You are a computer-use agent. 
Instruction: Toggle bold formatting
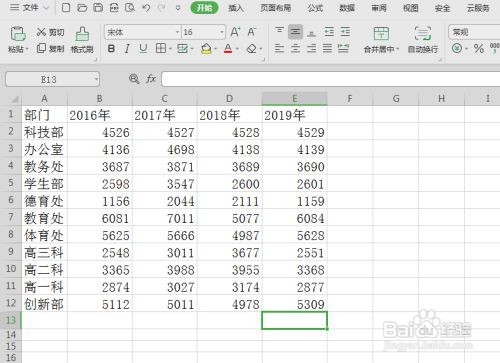click(111, 49)
